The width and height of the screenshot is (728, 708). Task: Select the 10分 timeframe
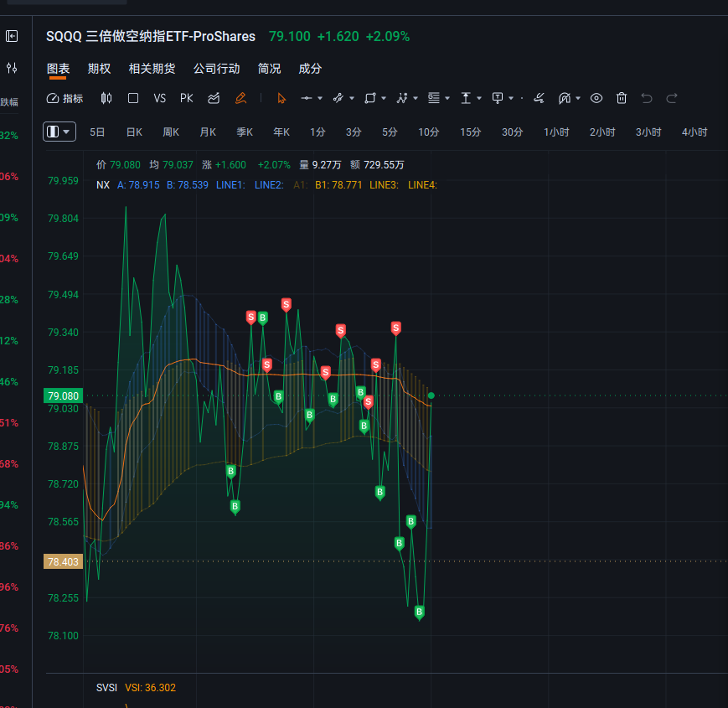click(x=429, y=132)
